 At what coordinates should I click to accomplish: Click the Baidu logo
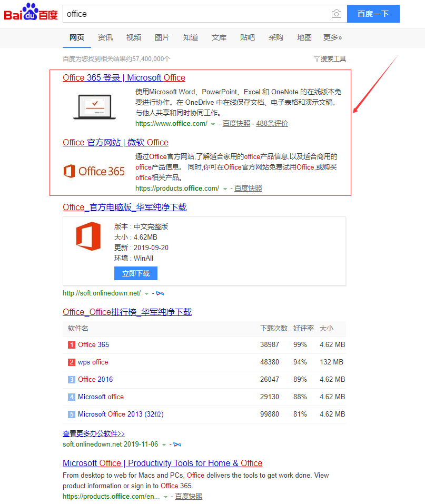31,12
